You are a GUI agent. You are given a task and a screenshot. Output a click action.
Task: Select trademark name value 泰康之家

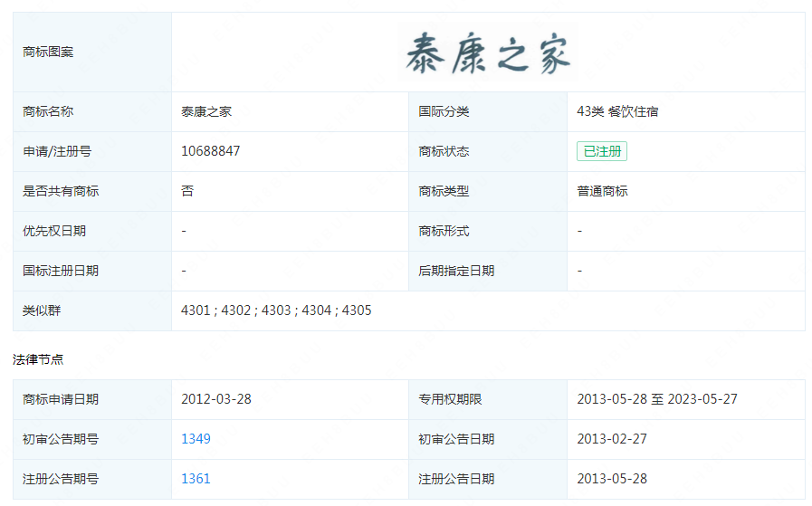(x=206, y=111)
